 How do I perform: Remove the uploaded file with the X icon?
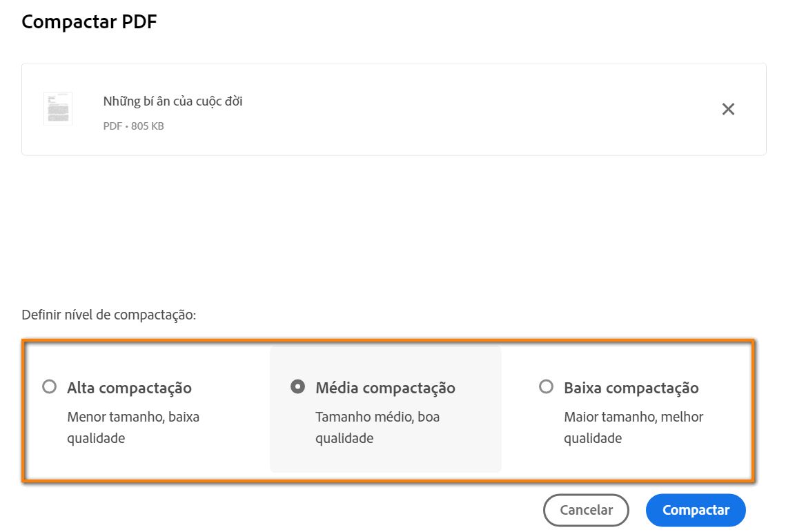tap(728, 108)
